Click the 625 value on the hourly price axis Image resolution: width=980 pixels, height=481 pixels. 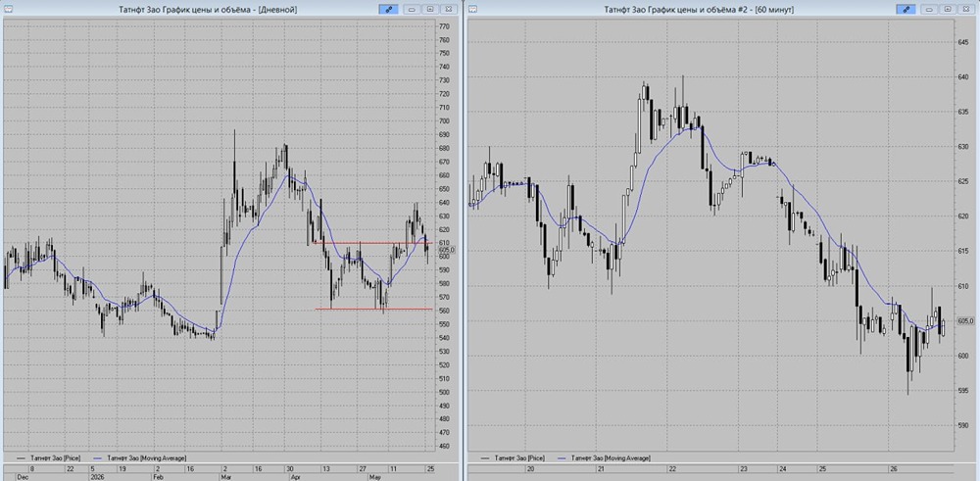point(962,181)
